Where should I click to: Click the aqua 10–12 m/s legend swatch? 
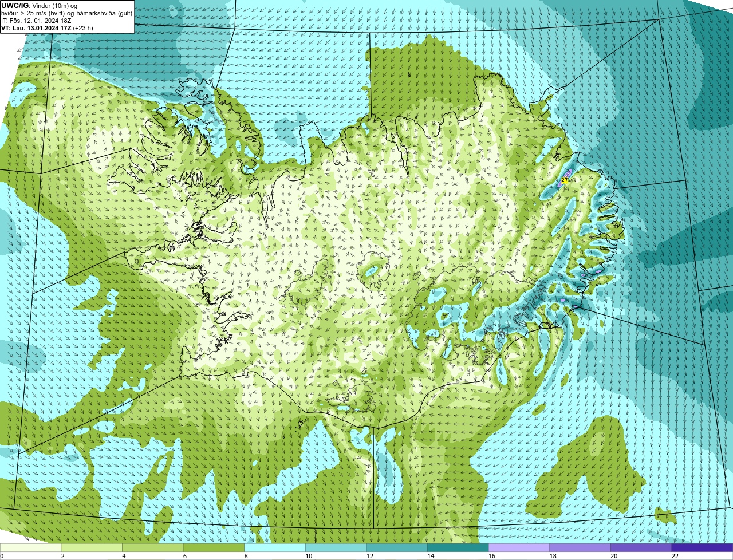(x=336, y=547)
